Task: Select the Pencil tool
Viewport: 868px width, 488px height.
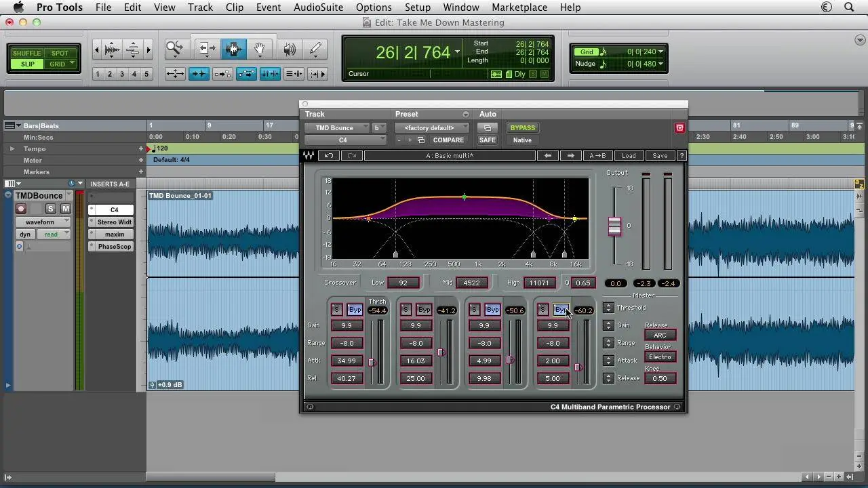Action: tap(315, 49)
